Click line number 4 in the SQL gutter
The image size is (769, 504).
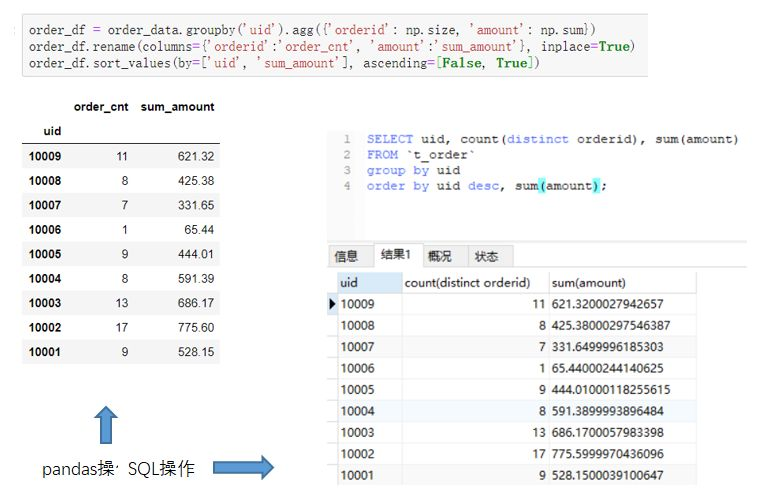click(347, 186)
